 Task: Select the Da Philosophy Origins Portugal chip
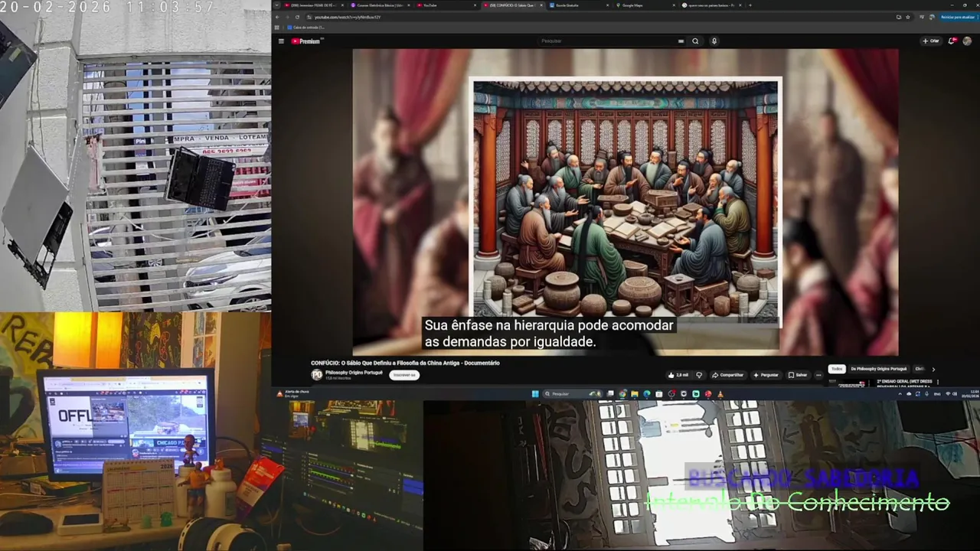[878, 369]
